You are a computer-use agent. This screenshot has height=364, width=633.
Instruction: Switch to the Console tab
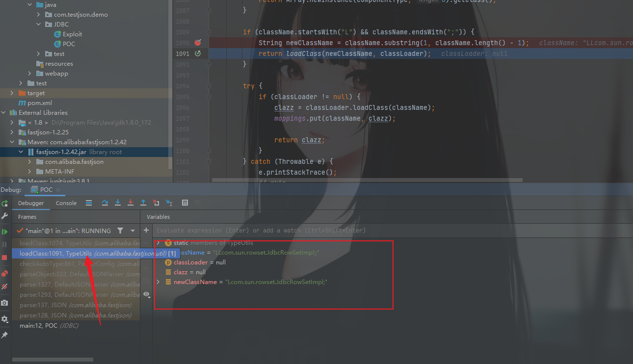click(66, 203)
